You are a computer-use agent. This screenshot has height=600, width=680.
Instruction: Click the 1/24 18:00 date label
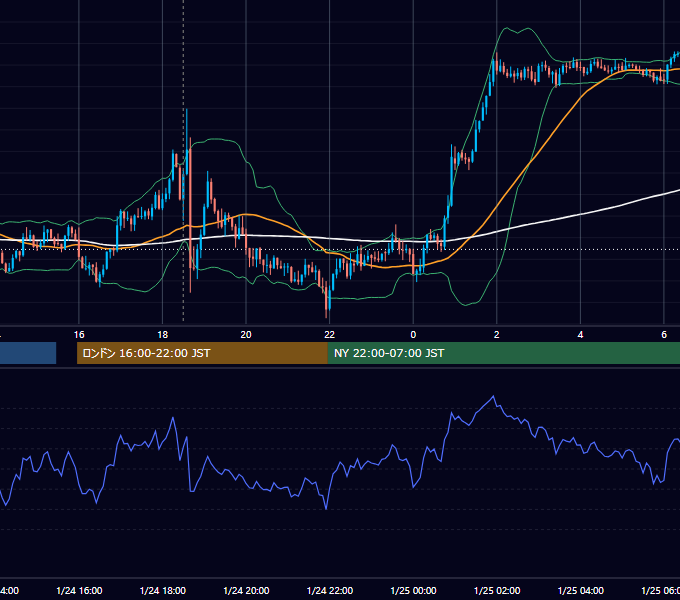pyautogui.click(x=163, y=591)
